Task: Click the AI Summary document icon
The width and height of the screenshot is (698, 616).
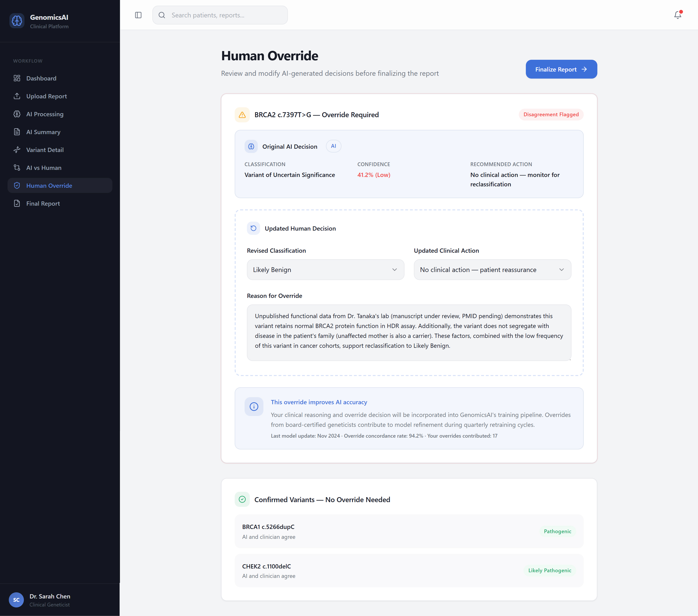Action: click(x=17, y=132)
